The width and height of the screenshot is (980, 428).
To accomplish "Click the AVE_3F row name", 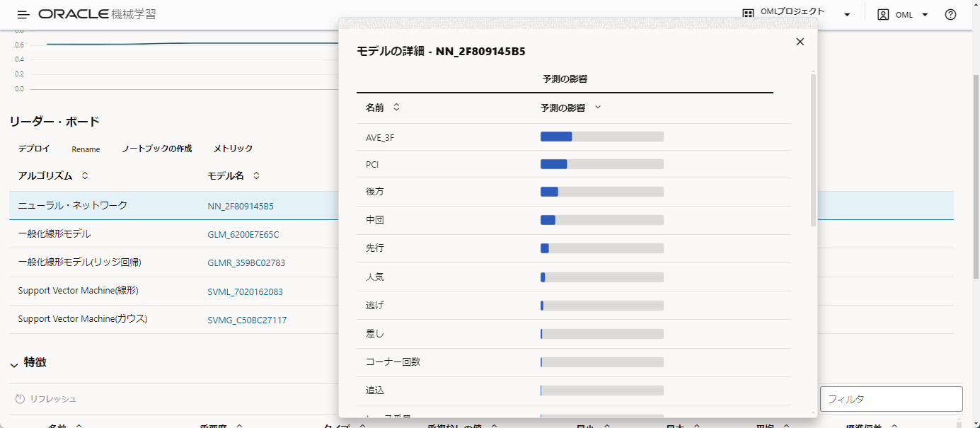I will [380, 137].
